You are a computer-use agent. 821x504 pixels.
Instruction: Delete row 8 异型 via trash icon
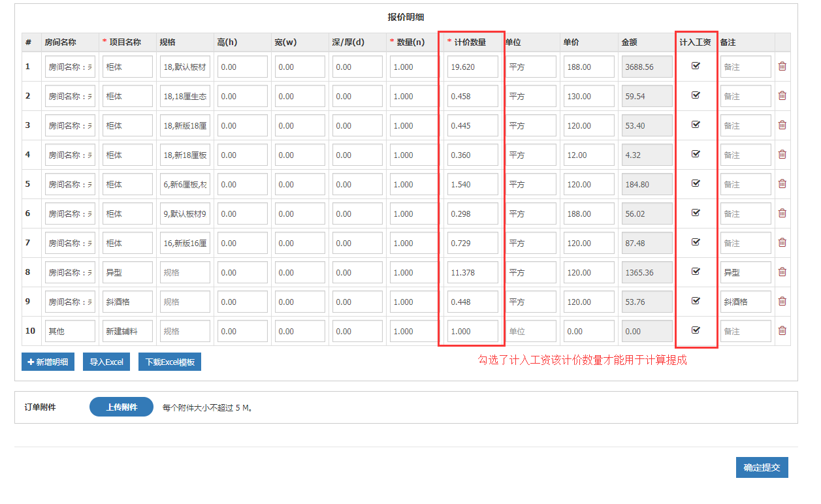[x=782, y=272]
